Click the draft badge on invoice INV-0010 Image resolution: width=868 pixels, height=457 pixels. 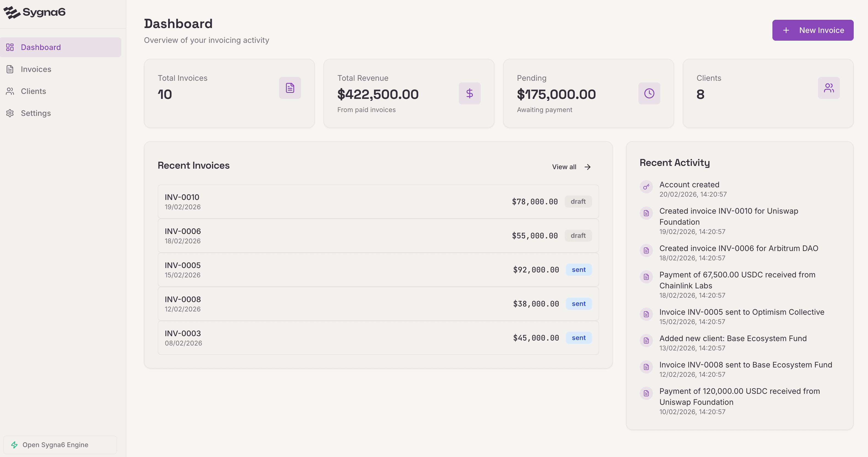[578, 201]
